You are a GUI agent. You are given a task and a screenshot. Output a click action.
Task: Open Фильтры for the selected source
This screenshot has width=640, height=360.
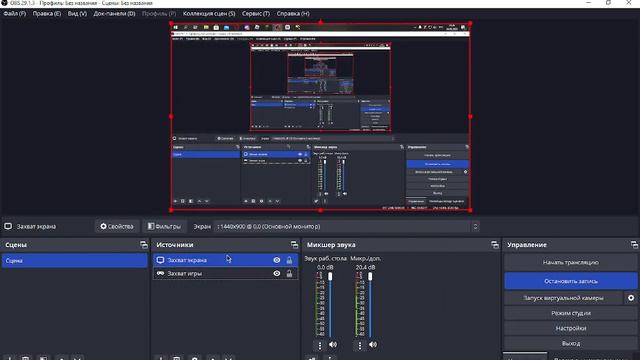pyautogui.click(x=164, y=226)
